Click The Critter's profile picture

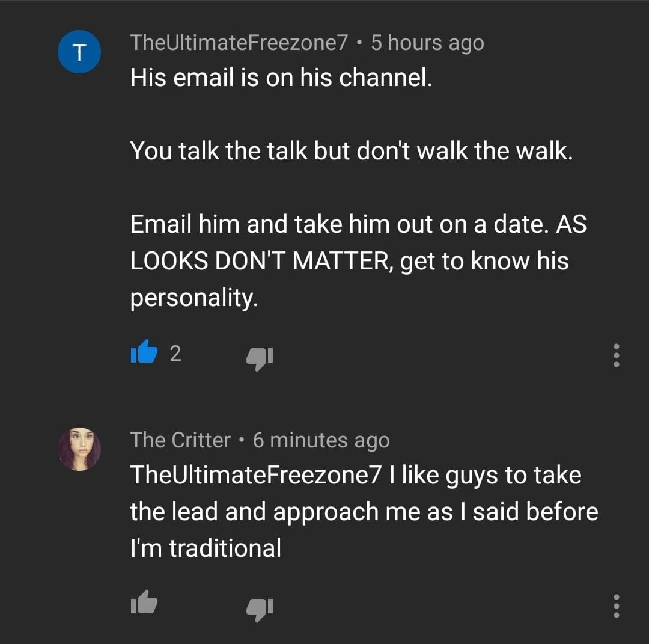click(79, 448)
